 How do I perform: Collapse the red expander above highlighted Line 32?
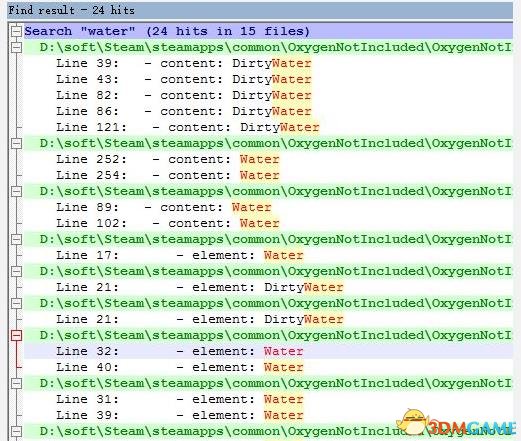(16, 335)
